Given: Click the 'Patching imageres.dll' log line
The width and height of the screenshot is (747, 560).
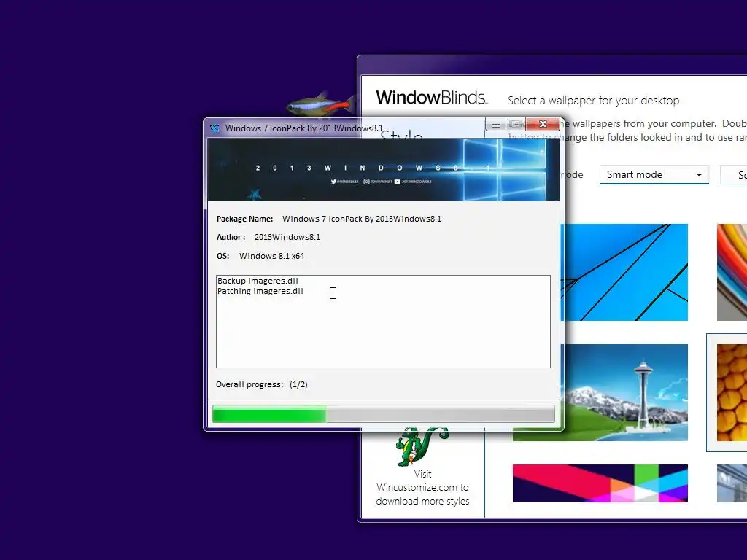Looking at the screenshot, I should coord(260,291).
